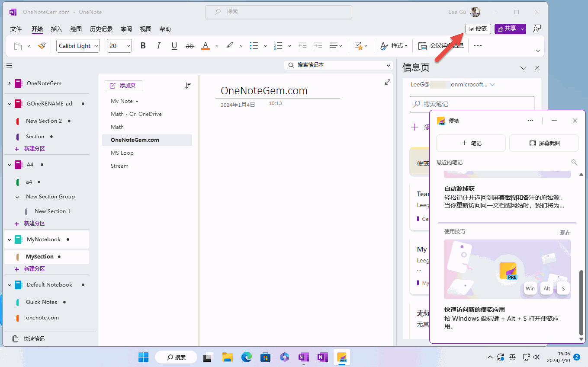This screenshot has width=588, height=367.
Task: Click the sort pages icon
Action: [188, 86]
